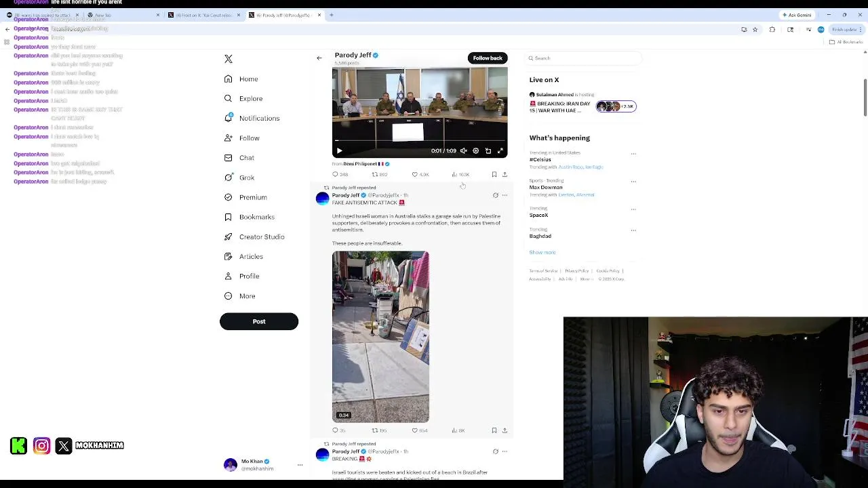This screenshot has width=868, height=488.
Task: Play the video in the top post
Action: 340,151
